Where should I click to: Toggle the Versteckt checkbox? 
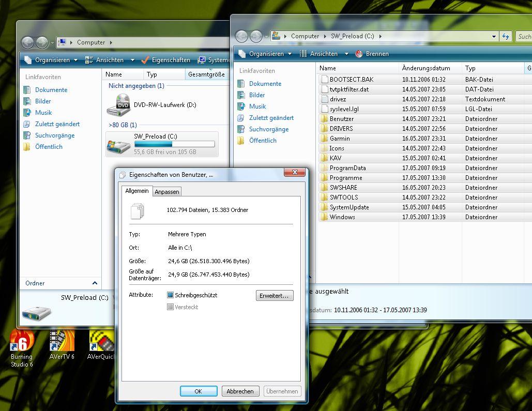[x=170, y=307]
